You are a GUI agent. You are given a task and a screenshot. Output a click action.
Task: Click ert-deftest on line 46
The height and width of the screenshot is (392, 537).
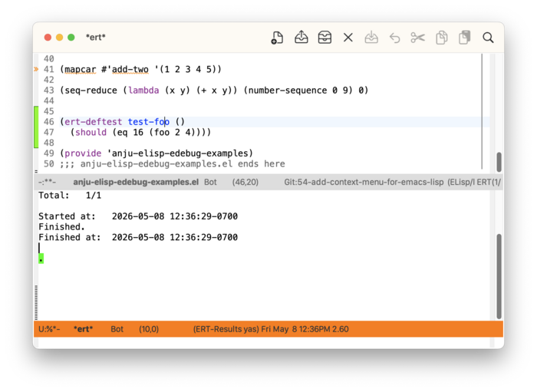coord(93,122)
